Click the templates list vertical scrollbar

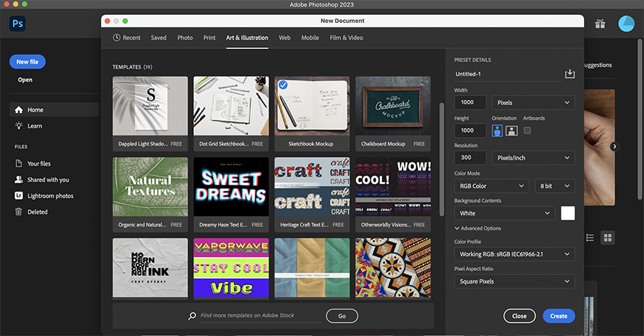(x=441, y=159)
